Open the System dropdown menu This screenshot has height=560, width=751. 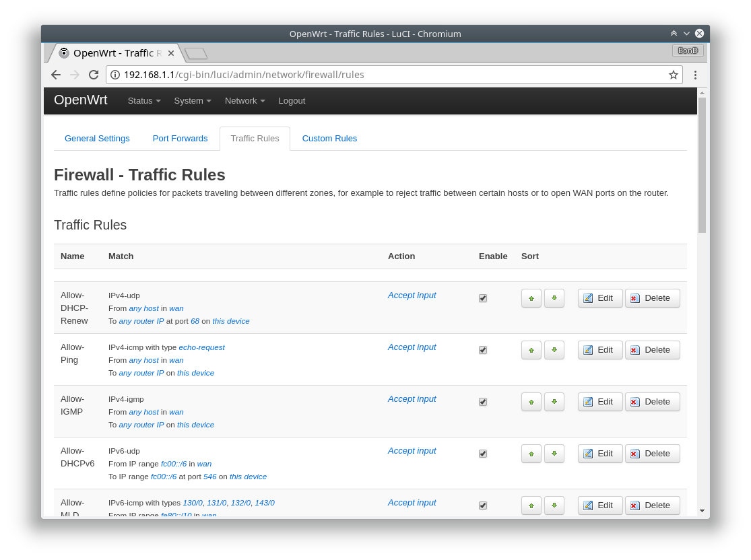point(193,101)
